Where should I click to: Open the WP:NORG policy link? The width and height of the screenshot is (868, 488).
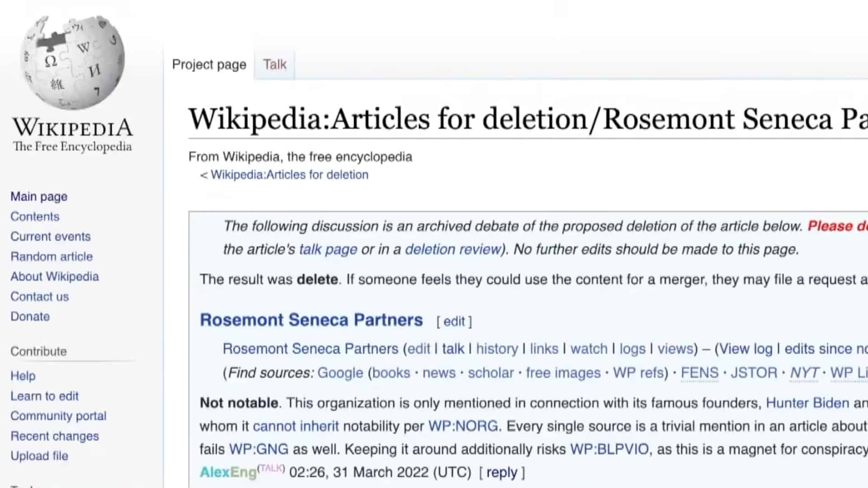coord(463,426)
